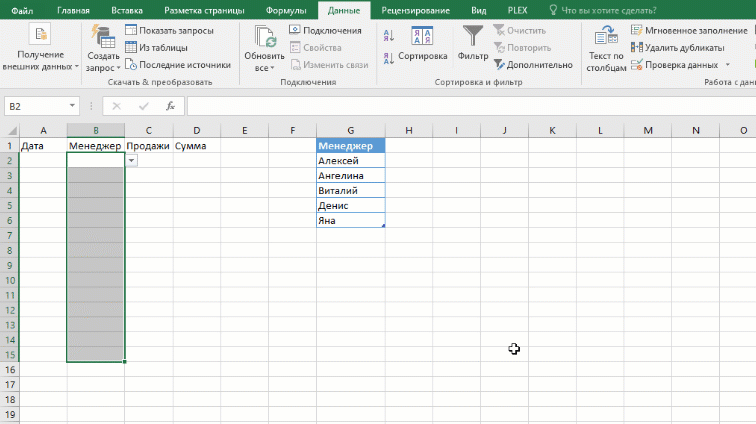
Task: Click the formula bar confirm checkmark
Action: pyautogui.click(x=143, y=106)
